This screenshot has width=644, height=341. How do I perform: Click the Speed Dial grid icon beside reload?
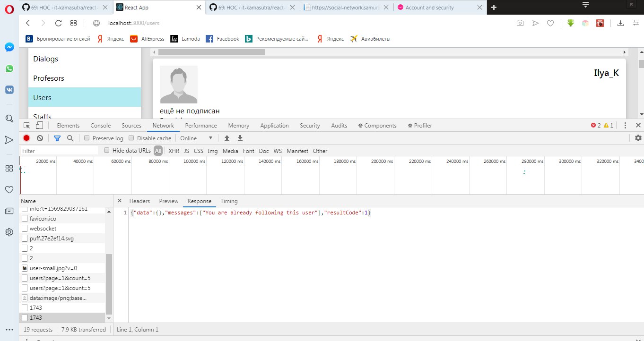coord(73,23)
